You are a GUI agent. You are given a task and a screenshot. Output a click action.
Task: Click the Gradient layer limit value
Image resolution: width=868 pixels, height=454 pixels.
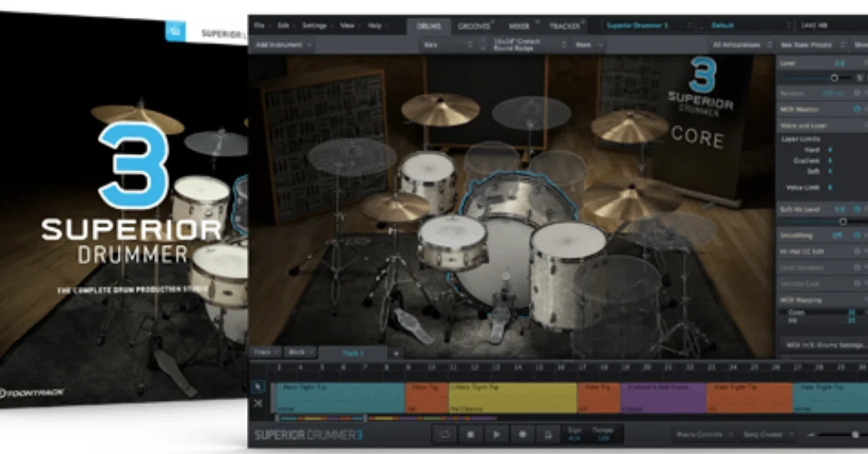(x=831, y=161)
